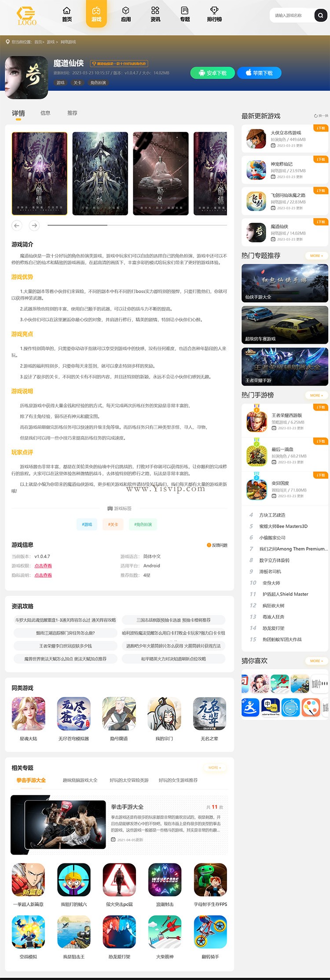Viewport: 330px width, 980px height.
Task: Open the 翻转骑手 game icon
Action: click(210, 932)
